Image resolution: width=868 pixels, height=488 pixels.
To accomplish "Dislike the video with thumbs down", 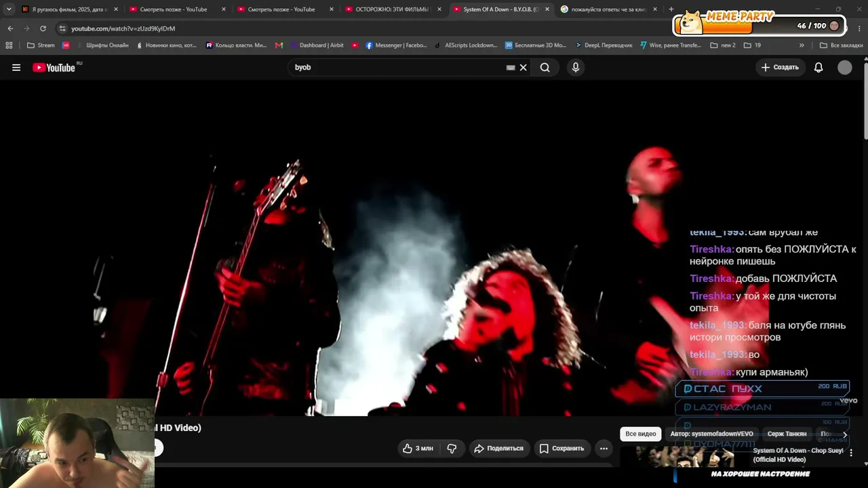I will [x=452, y=448].
